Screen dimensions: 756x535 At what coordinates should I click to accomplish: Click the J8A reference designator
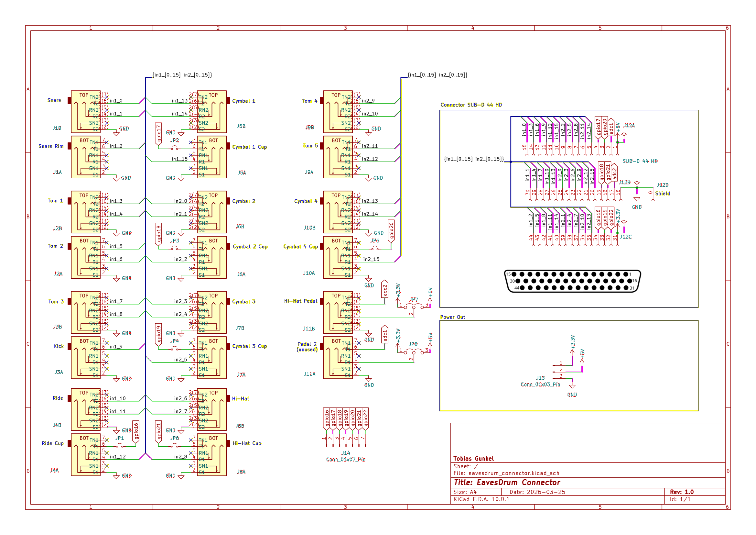[x=241, y=472]
